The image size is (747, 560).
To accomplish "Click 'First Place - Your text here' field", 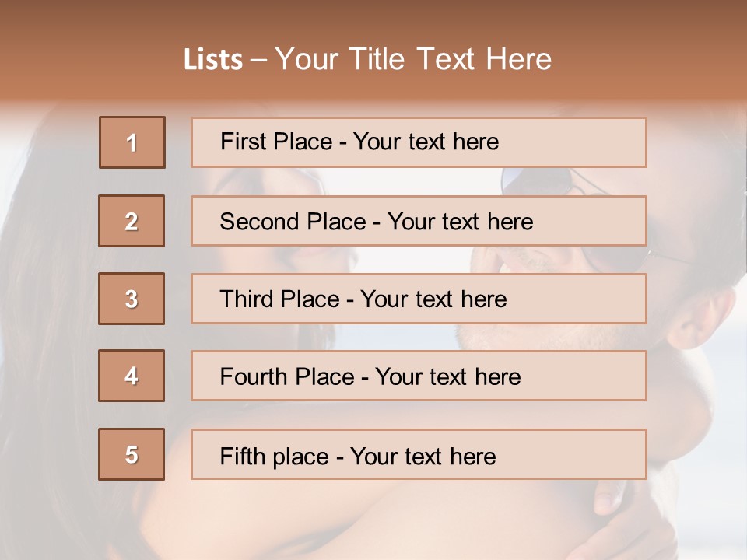I will [x=419, y=142].
